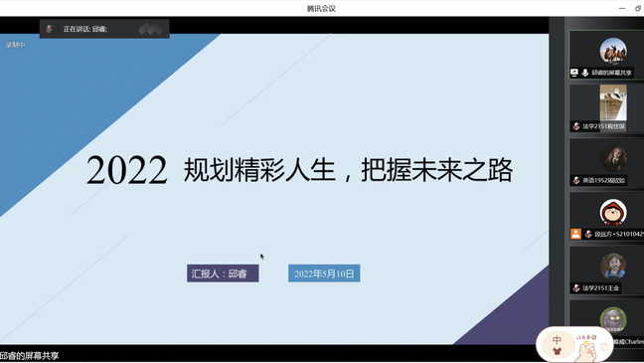Restore down the 腾讯会议 window
The image size is (644, 363).
pyautogui.click(x=638, y=8)
